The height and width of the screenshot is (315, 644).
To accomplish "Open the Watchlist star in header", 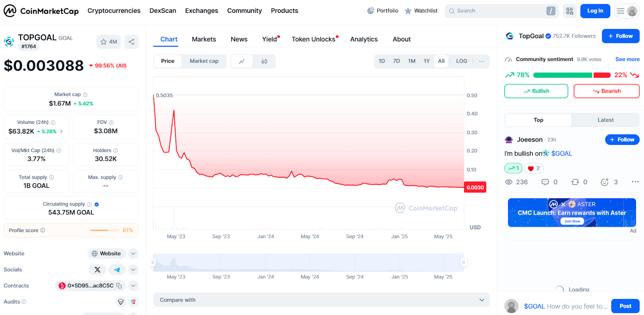I will [421, 11].
